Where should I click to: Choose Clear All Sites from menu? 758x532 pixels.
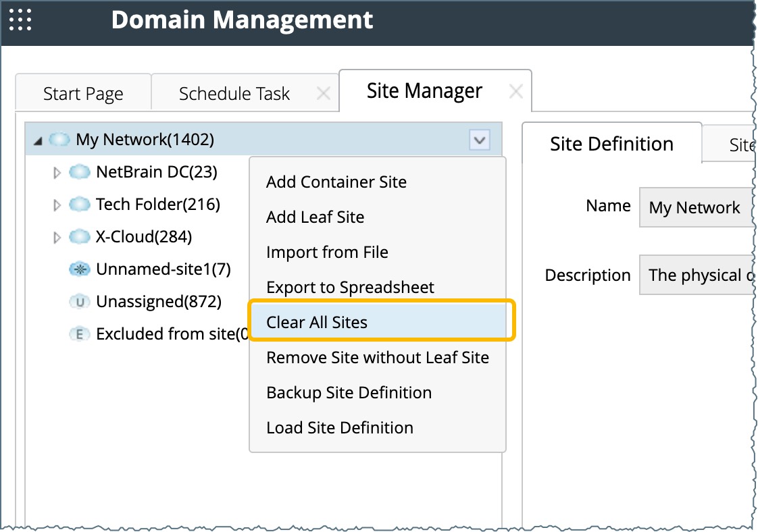pos(317,322)
